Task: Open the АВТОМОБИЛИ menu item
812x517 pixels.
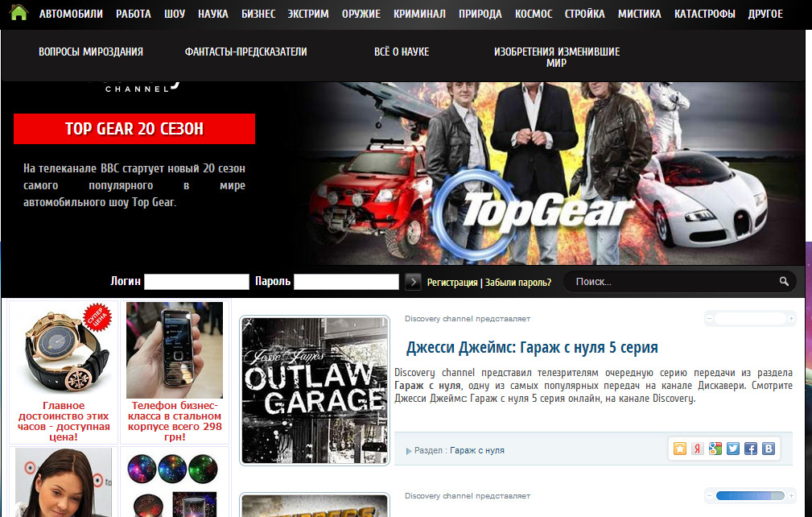Action: [71, 14]
